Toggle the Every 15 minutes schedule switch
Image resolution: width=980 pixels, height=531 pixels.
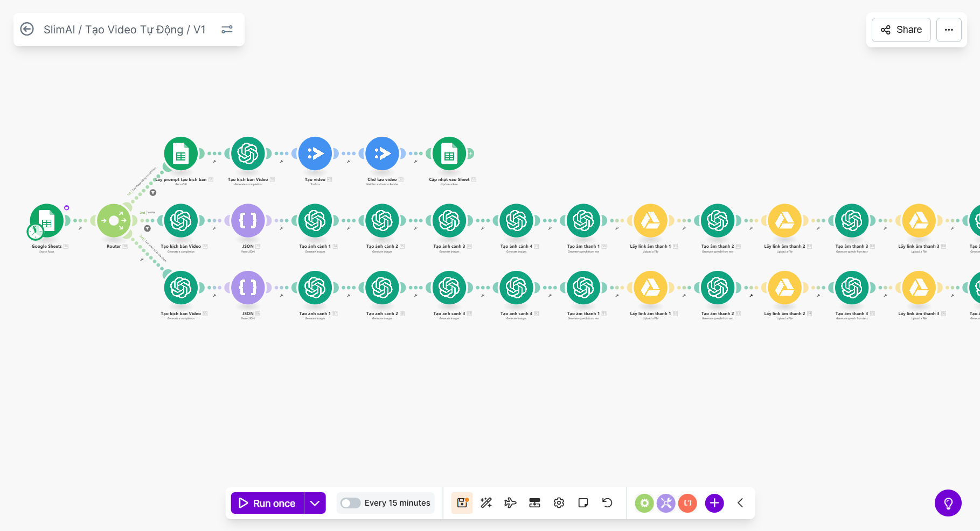click(x=350, y=503)
